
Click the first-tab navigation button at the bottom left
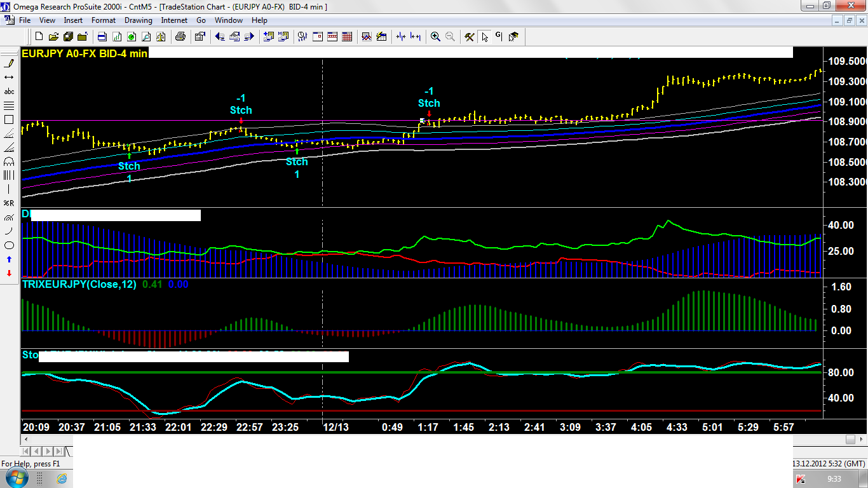tap(26, 451)
